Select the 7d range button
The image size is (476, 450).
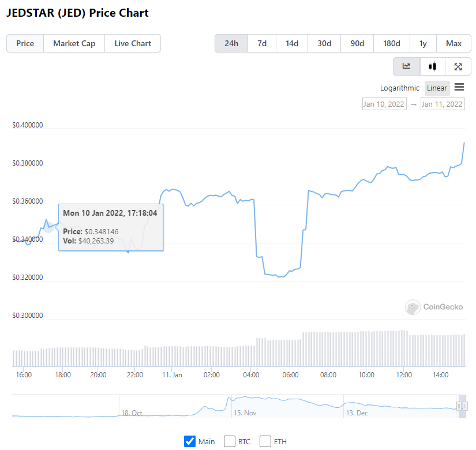point(261,43)
